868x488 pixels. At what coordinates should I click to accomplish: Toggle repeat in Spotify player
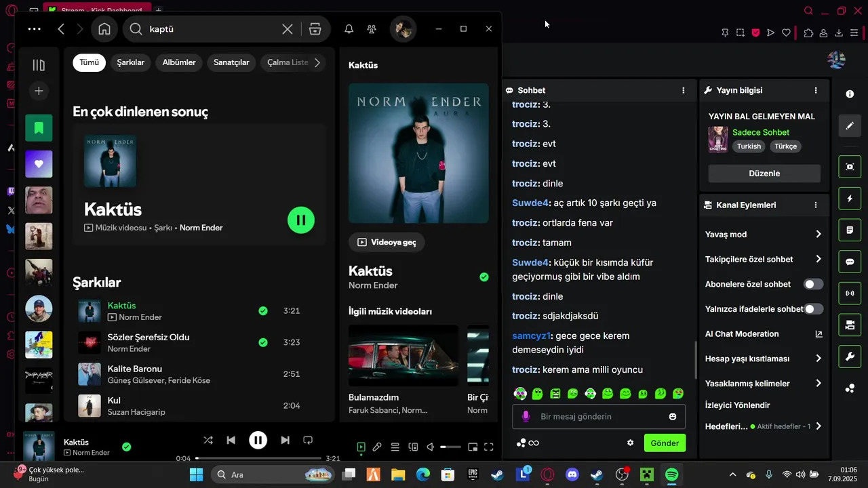[308, 440]
